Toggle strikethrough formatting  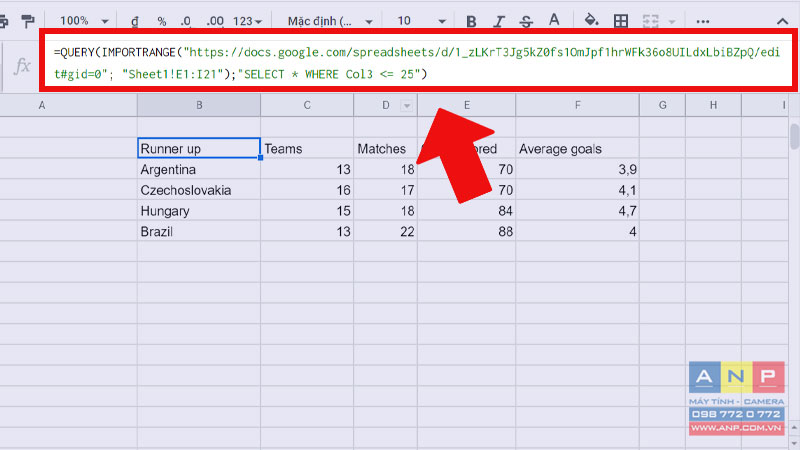point(526,21)
